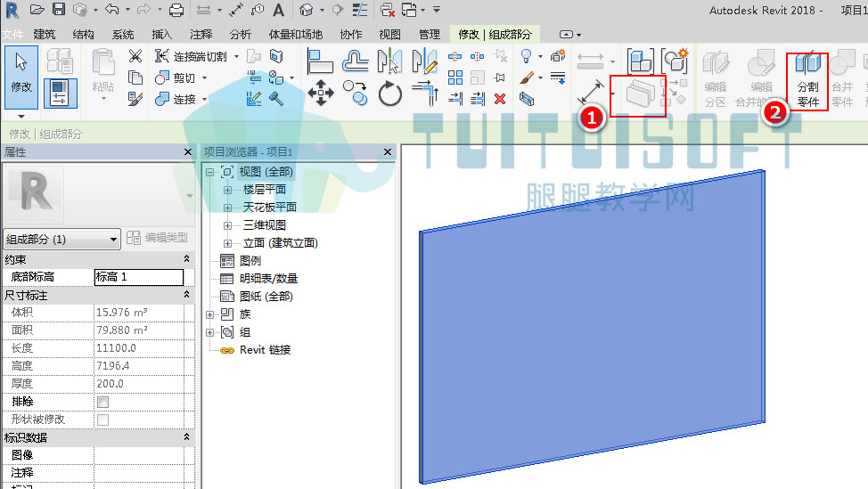
Task: Open the 结构 ribbon tab
Action: click(x=83, y=35)
